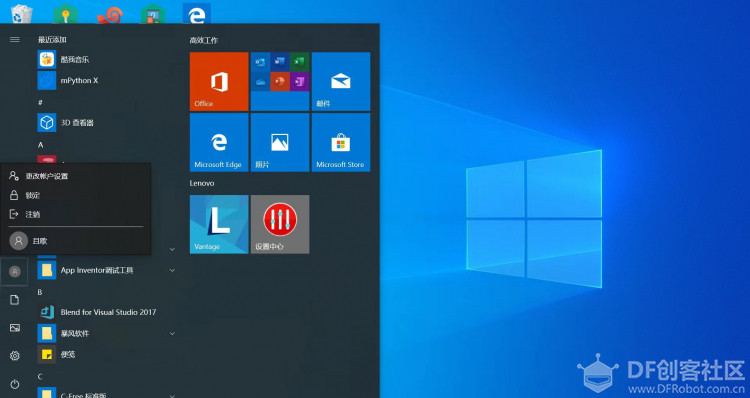
Task: Click the Excel icon in the Office apps tile
Action: 299,62
